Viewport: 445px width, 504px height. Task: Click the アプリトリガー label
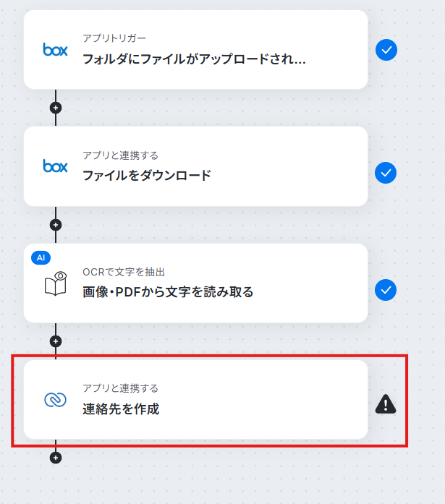(114, 38)
